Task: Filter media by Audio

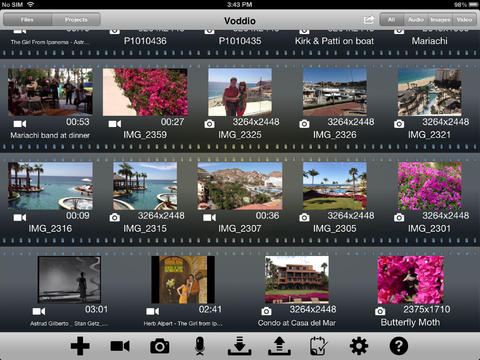Action: 416,20
